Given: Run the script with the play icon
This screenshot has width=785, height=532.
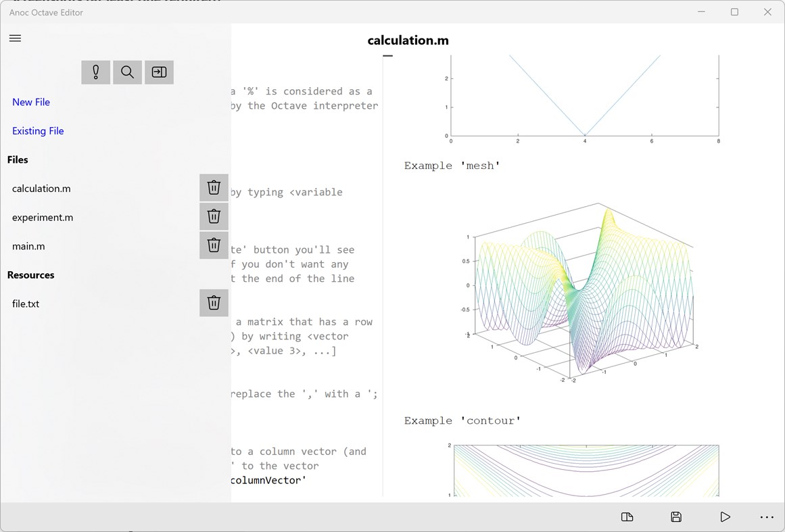Looking at the screenshot, I should [x=725, y=516].
